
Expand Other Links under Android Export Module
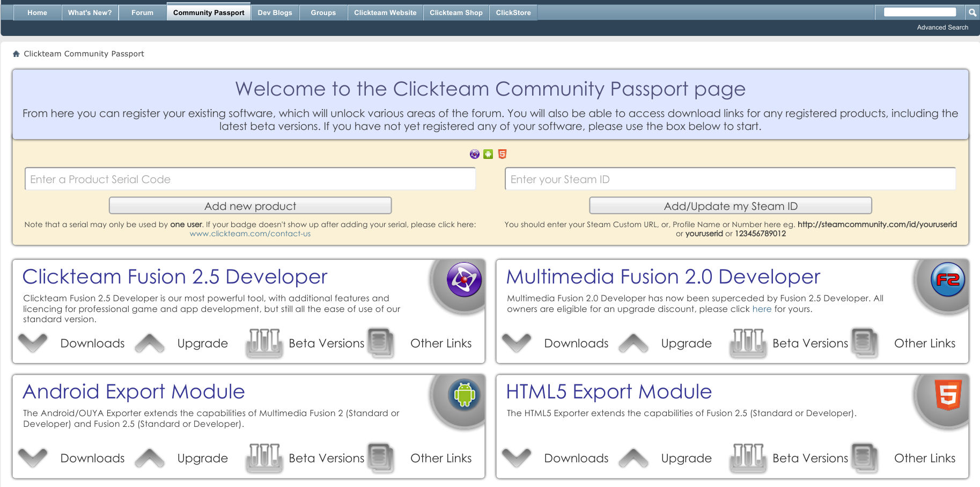coord(441,458)
